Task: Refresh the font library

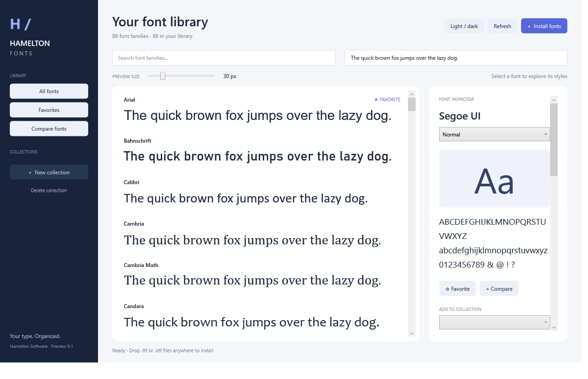Action: coord(502,26)
